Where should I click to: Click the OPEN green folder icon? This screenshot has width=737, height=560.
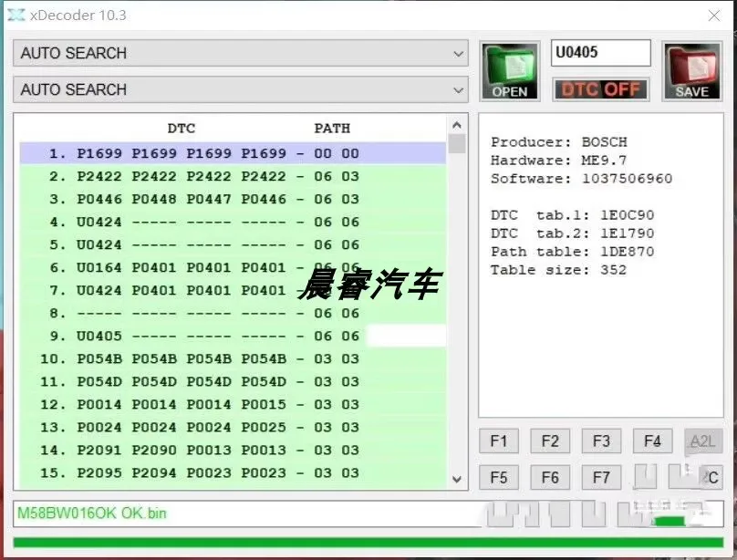click(510, 71)
